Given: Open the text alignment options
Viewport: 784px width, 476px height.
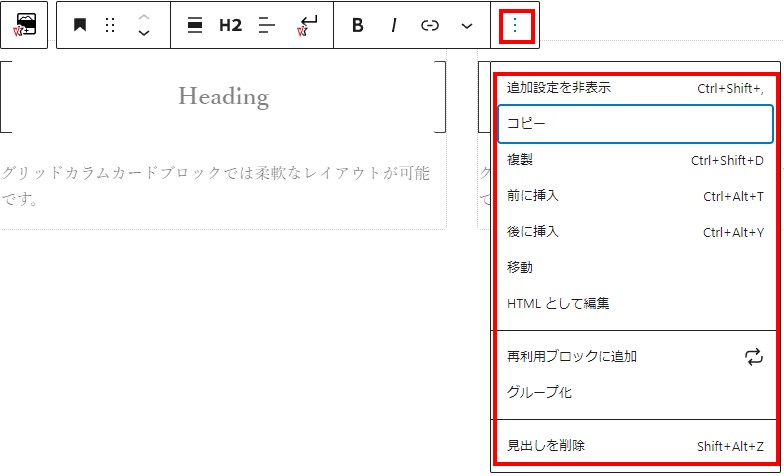Looking at the screenshot, I should (x=266, y=25).
